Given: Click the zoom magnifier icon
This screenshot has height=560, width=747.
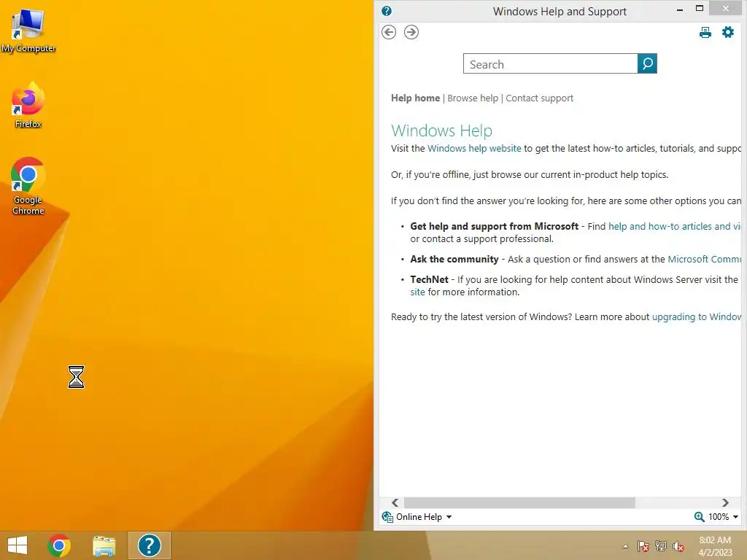Looking at the screenshot, I should (x=699, y=517).
